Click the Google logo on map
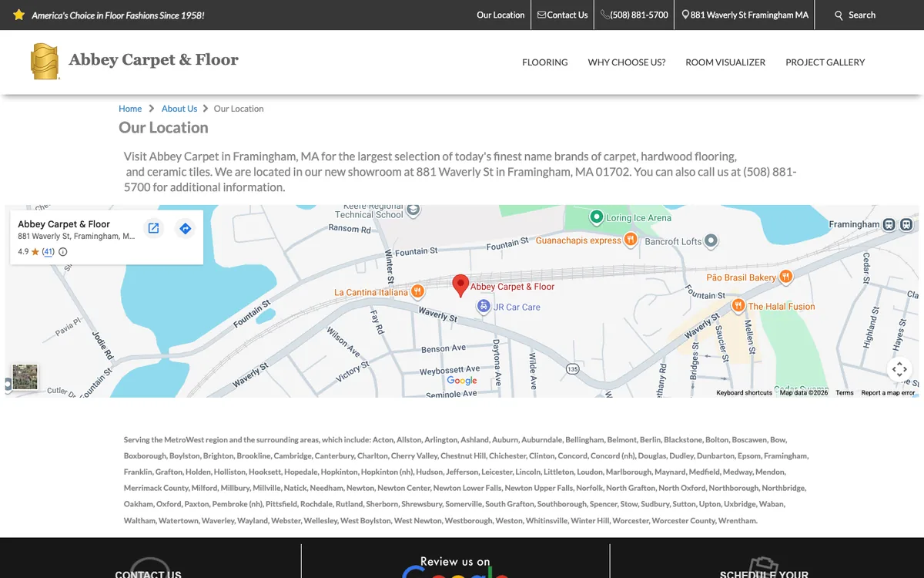Viewport: 924px width, 578px height. coord(462,380)
